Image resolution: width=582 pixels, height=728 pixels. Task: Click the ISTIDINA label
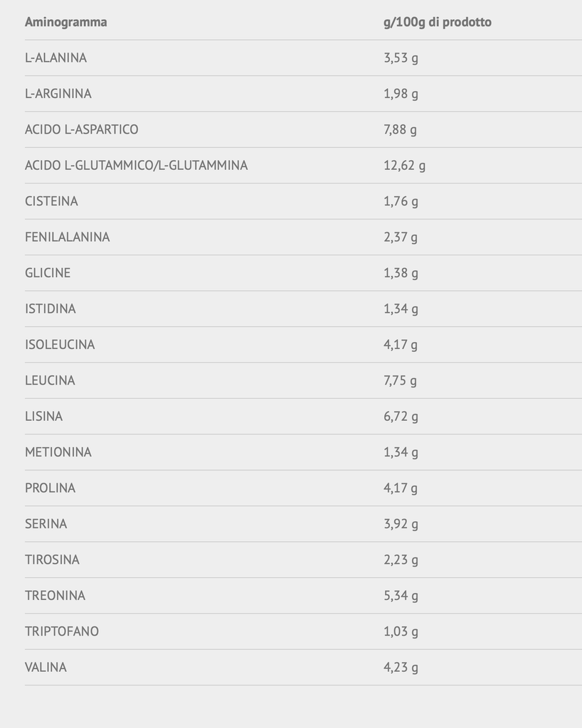(51, 309)
